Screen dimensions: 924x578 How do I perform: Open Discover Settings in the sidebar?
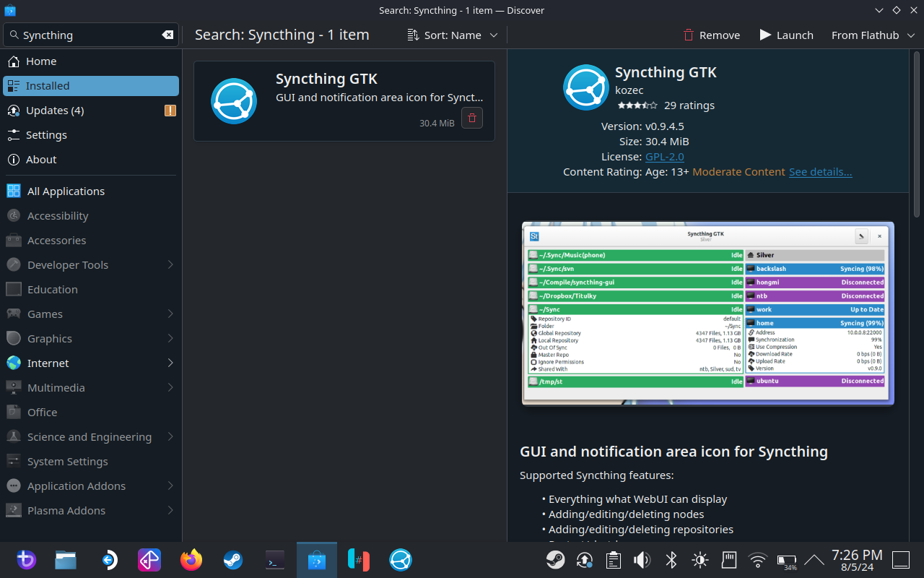pyautogui.click(x=91, y=135)
